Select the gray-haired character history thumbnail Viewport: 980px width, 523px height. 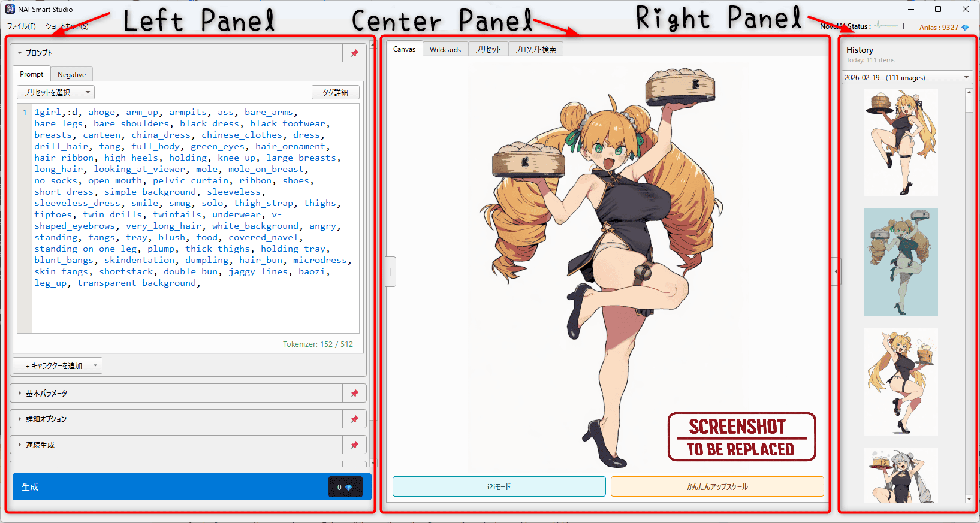click(901, 476)
